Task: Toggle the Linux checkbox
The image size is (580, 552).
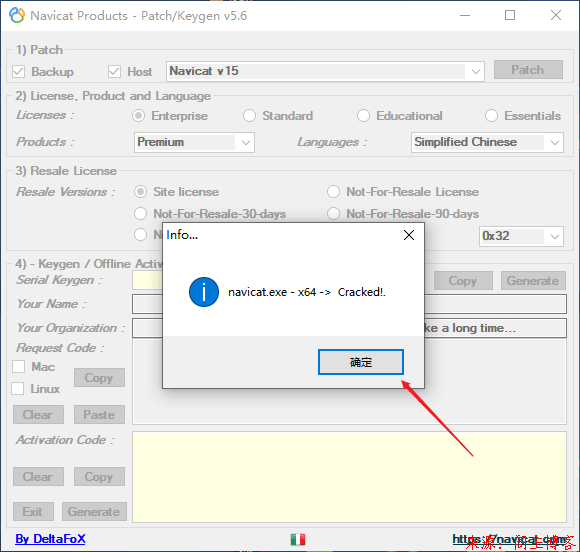Action: [x=18, y=389]
